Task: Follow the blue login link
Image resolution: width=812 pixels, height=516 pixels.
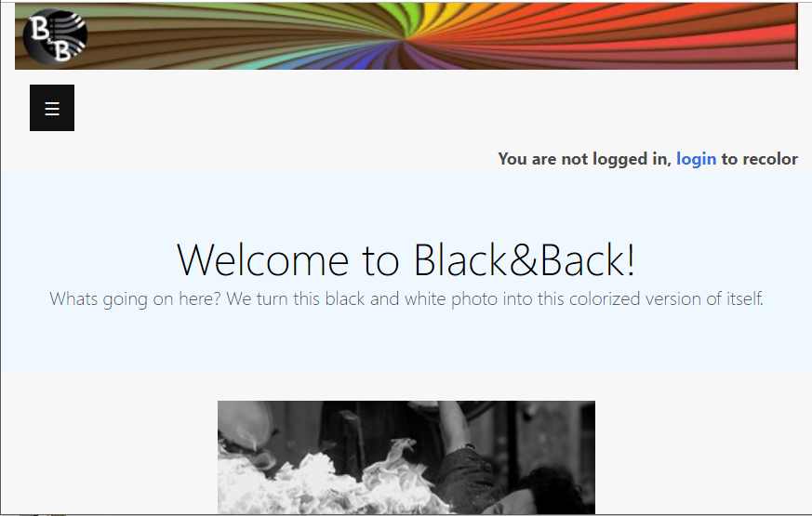Action: tap(696, 159)
